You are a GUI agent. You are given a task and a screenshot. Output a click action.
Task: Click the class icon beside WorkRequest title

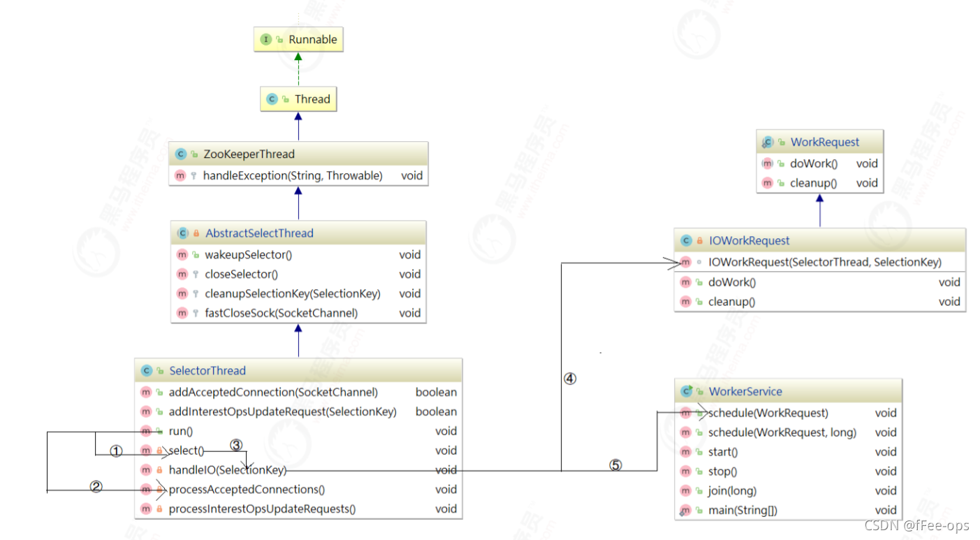(768, 143)
